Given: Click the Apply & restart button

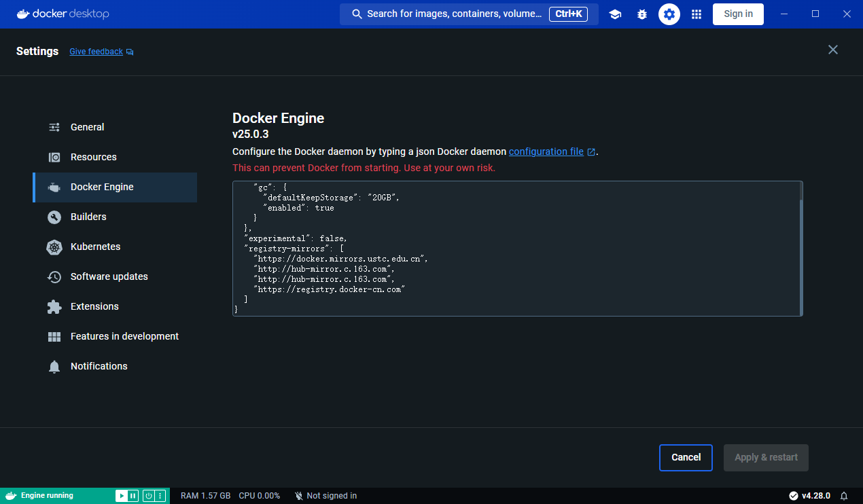Looking at the screenshot, I should point(766,458).
